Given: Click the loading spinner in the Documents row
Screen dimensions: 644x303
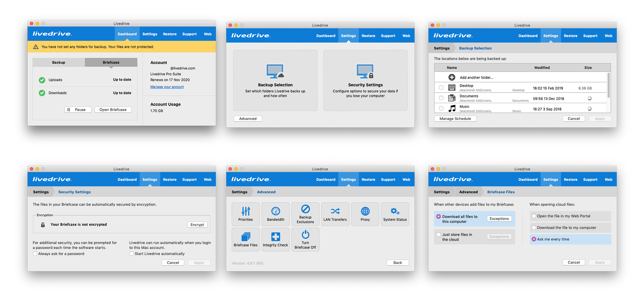Looking at the screenshot, I should click(590, 98).
